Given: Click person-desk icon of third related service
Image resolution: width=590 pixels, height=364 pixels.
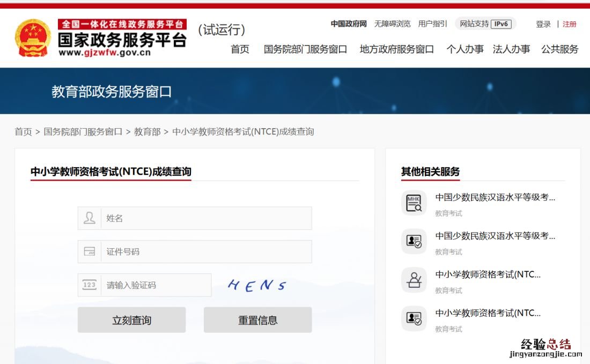Looking at the screenshot, I should [x=414, y=280].
